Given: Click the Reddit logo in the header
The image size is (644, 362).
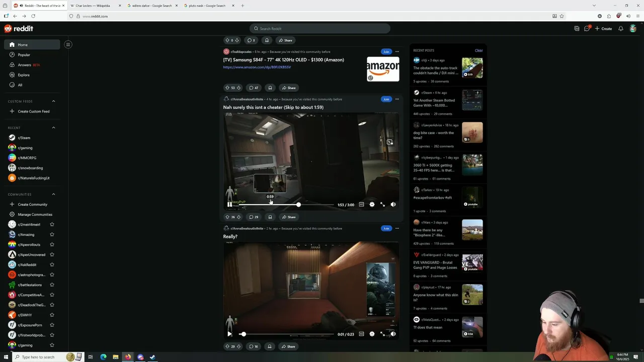Looking at the screenshot, I should click(19, 29).
